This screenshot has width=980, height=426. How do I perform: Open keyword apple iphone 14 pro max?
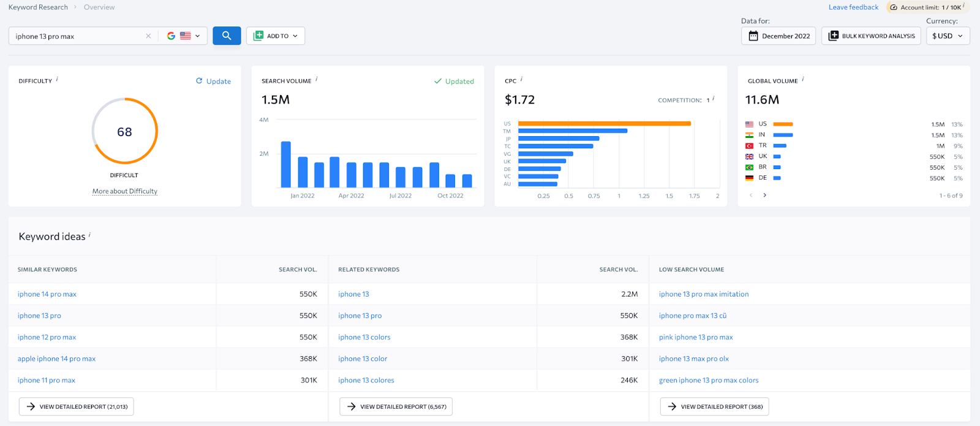(x=56, y=359)
